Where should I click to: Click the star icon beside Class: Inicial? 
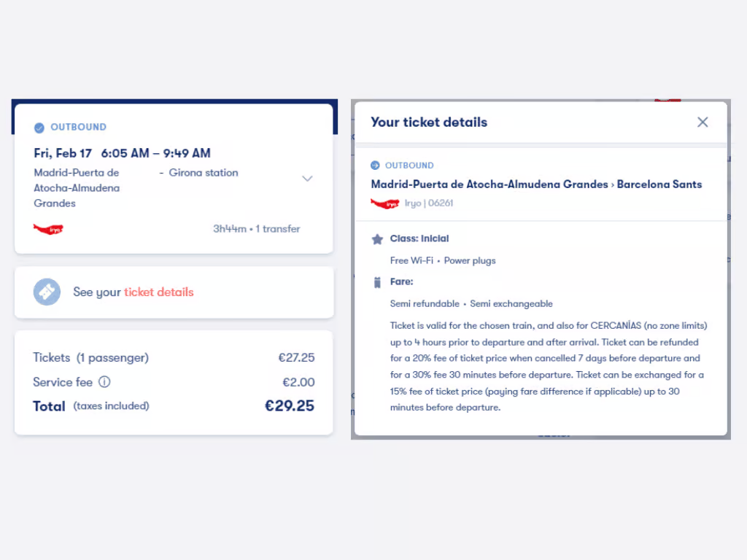click(x=377, y=239)
